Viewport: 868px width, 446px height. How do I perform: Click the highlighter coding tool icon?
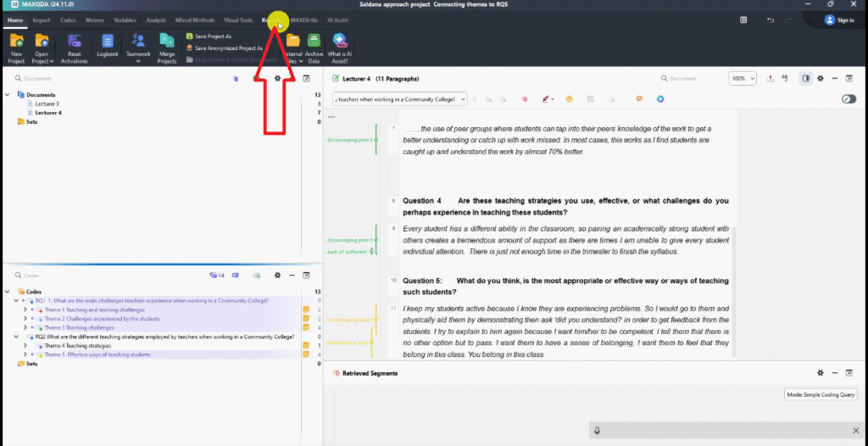pos(546,99)
